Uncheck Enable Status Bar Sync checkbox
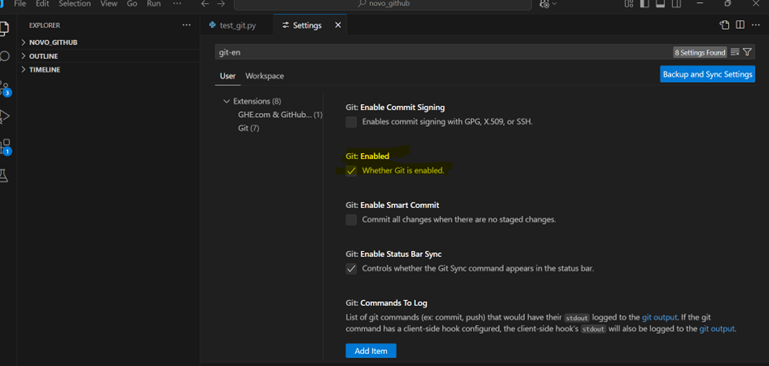 [x=351, y=269]
